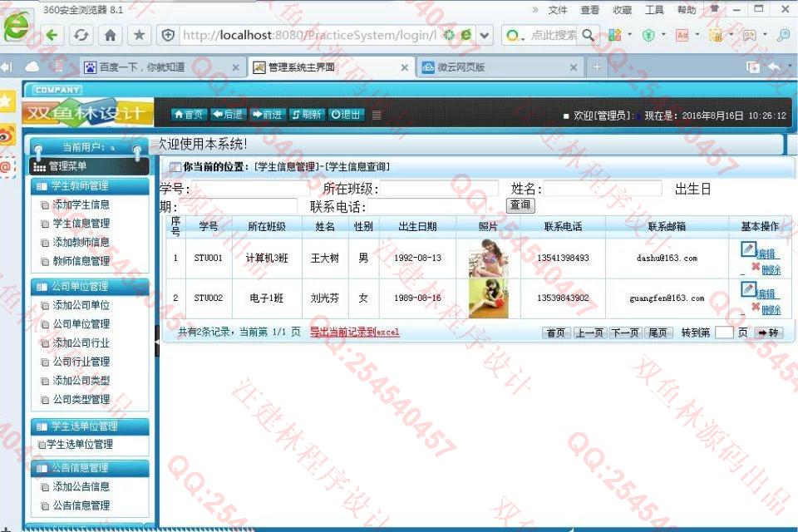Click the 上一页 pagination button
This screenshot has width=798, height=532.
click(x=589, y=333)
